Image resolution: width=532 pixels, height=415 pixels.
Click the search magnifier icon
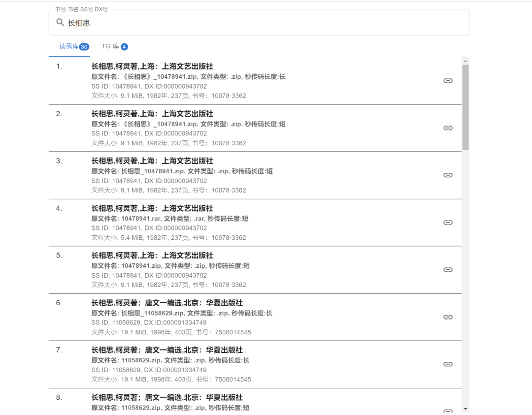coord(60,22)
